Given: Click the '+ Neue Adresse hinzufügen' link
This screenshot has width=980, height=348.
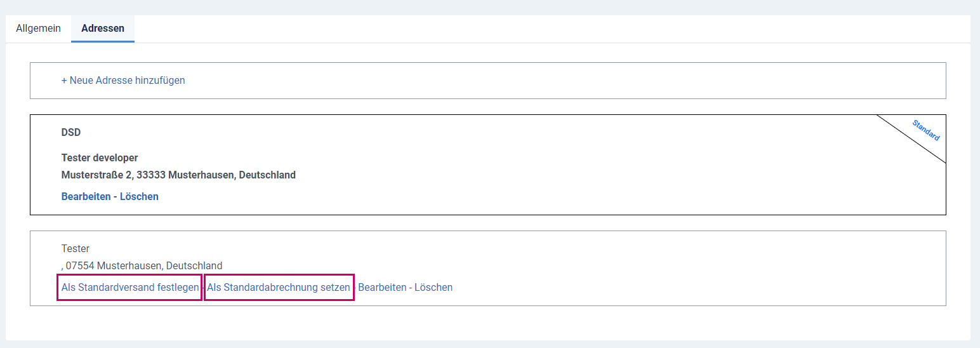Looking at the screenshot, I should pos(123,81).
